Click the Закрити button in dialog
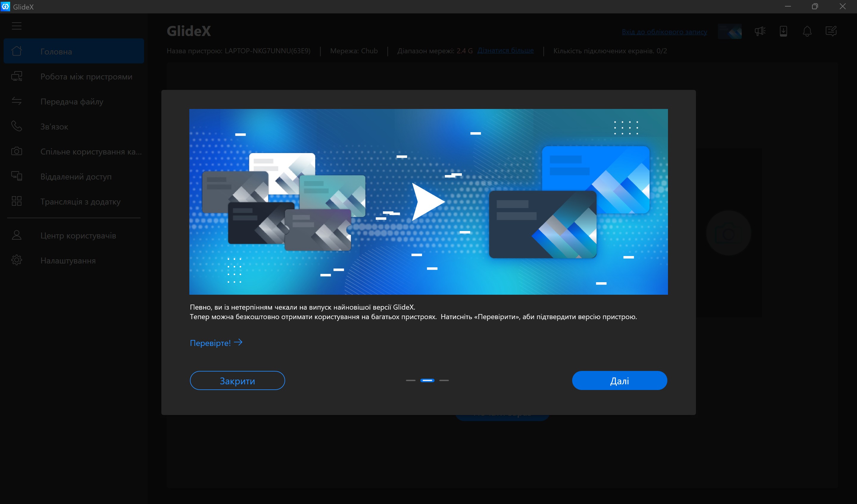Viewport: 857px width, 504px height. pyautogui.click(x=237, y=380)
